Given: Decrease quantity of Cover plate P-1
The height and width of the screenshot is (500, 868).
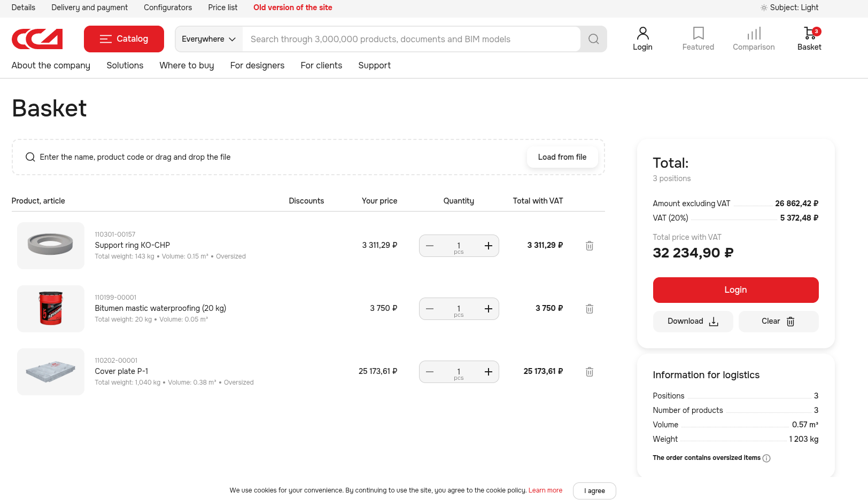Looking at the screenshot, I should [430, 372].
